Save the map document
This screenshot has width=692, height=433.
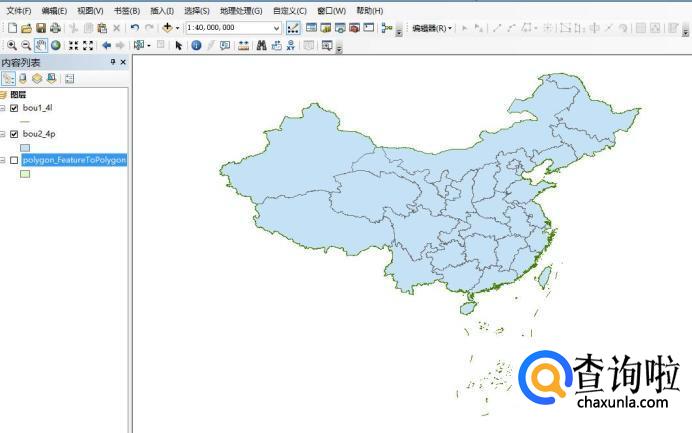41,28
